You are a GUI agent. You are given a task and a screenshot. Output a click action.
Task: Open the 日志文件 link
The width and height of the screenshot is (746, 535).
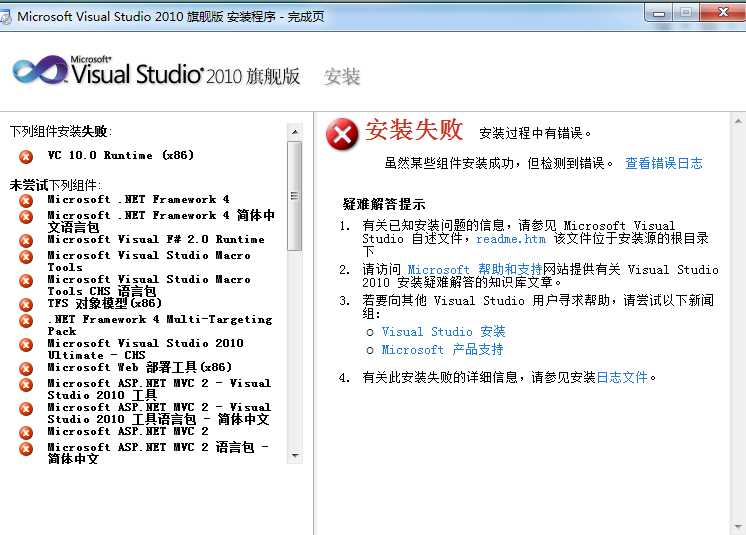(x=622, y=377)
